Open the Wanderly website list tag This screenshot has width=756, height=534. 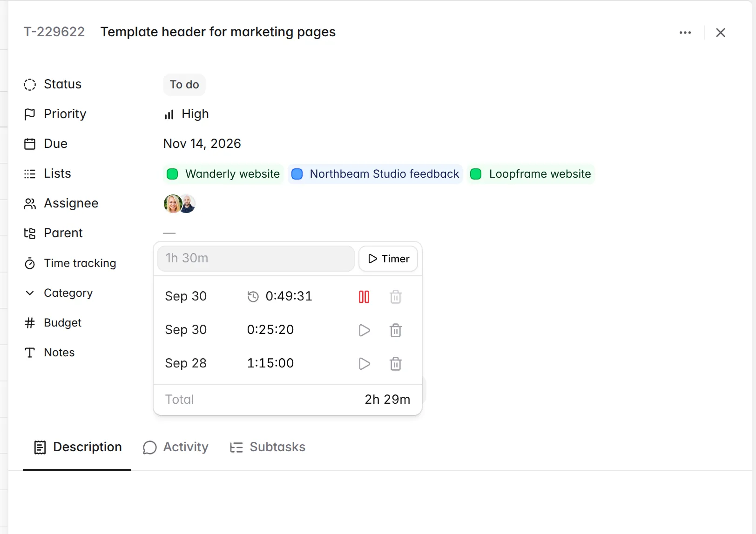(223, 174)
